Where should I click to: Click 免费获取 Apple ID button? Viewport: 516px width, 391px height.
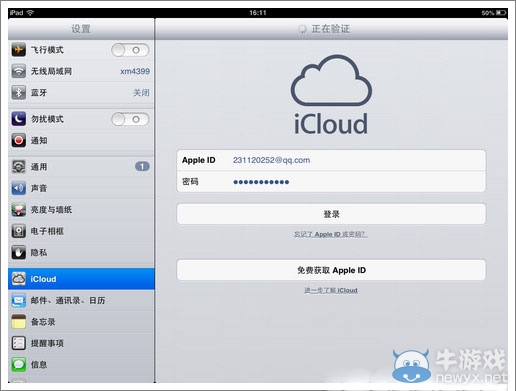coord(331,270)
